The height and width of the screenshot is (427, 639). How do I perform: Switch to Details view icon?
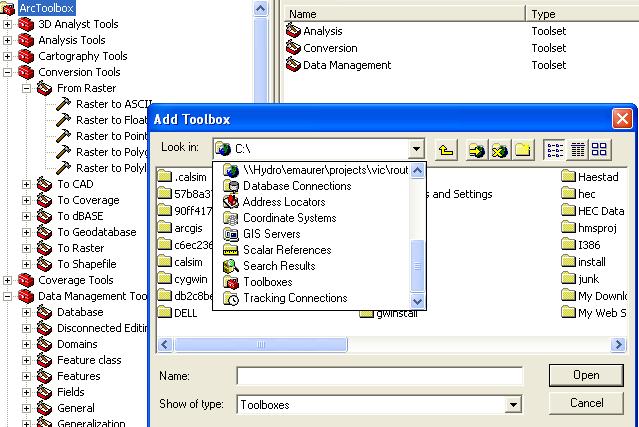[577, 150]
